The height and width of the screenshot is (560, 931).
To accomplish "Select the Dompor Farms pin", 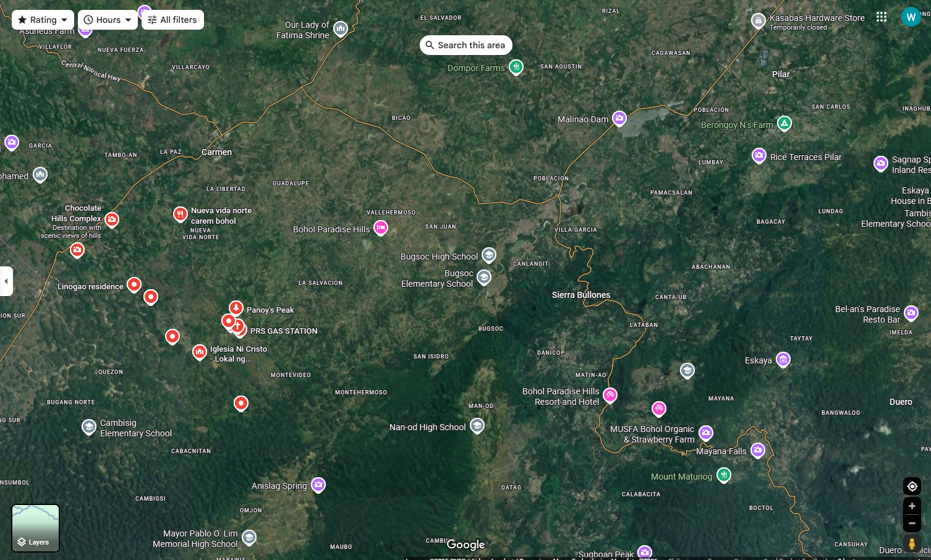I will click(516, 67).
